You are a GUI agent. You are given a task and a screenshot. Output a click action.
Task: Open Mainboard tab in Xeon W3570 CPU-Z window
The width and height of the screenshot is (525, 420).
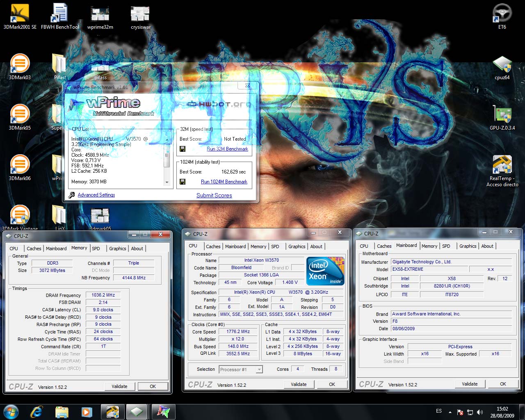tap(235, 247)
